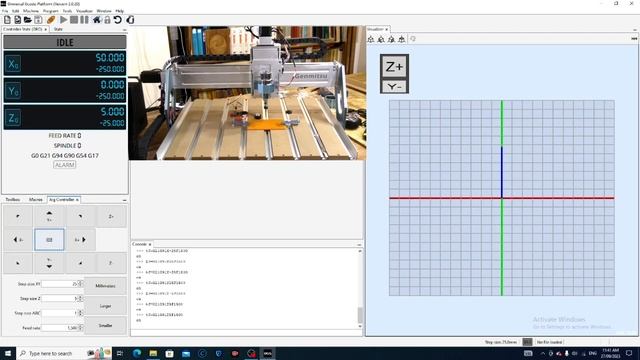Click the Feed rate input field
Image resolution: width=640 pixels, height=360 pixels.
pos(60,328)
